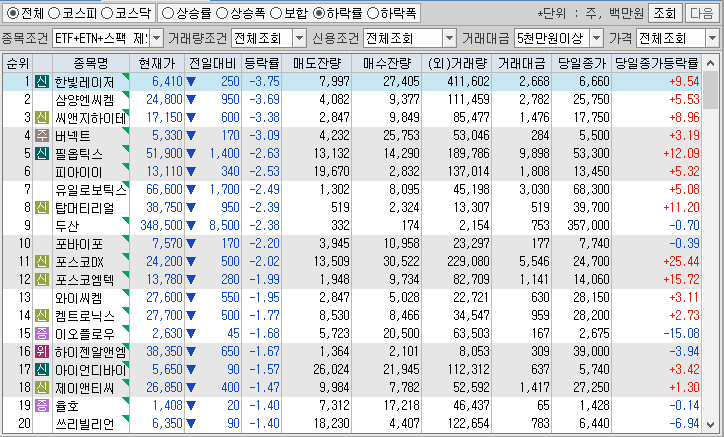
Task: Select the 하락률 radio button
Action: pyautogui.click(x=319, y=13)
